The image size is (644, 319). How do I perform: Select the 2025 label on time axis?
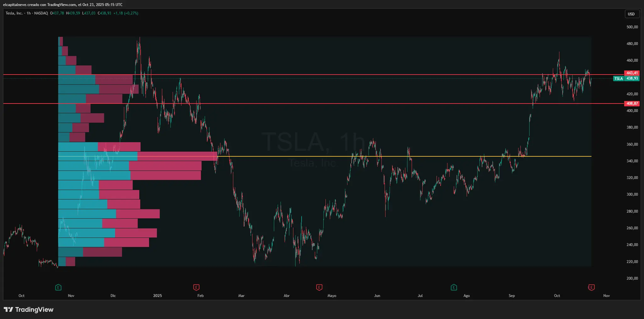tap(157, 296)
